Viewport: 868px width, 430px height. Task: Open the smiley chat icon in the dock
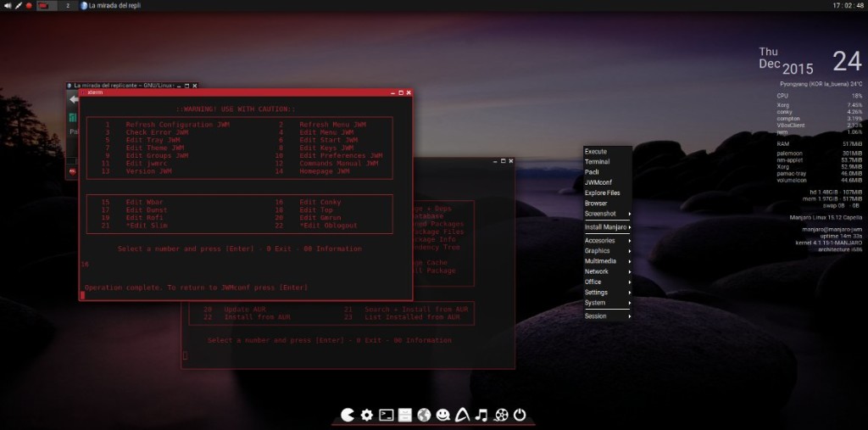[442, 415]
